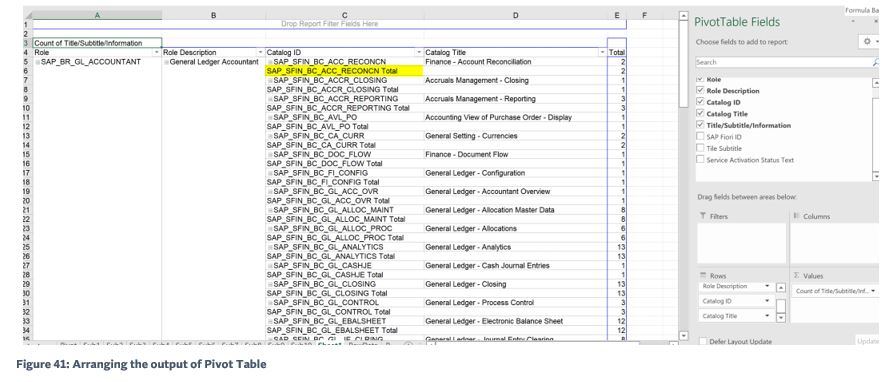This screenshot has height=382, width=885.
Task: Select row 21 header
Action: coord(27,210)
